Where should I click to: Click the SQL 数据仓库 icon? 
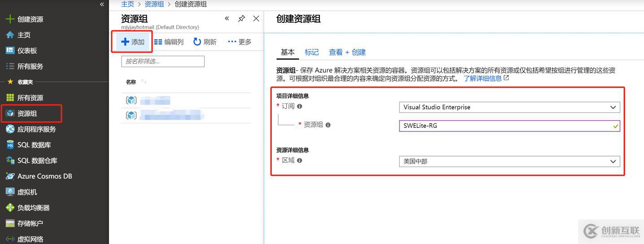(x=10, y=161)
